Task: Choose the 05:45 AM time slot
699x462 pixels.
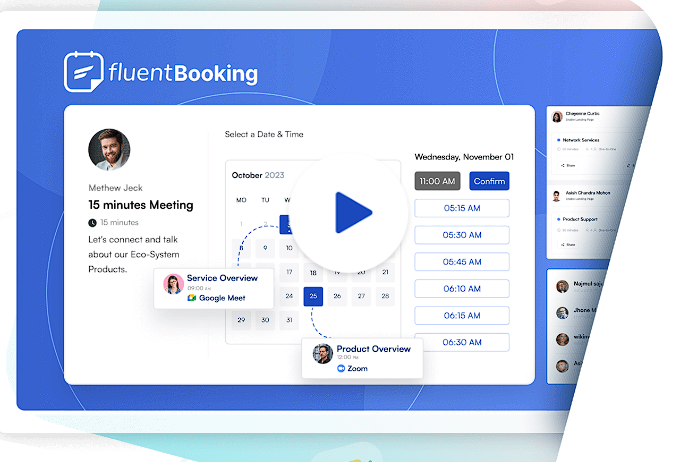Action: [461, 262]
